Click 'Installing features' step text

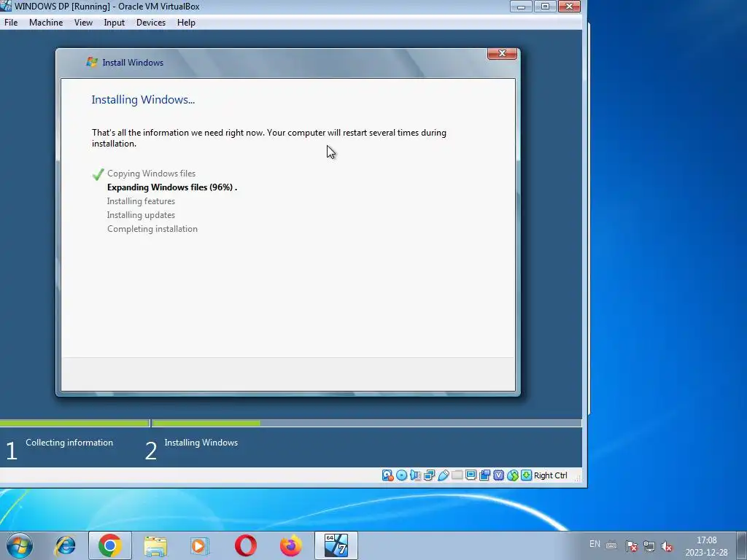(141, 201)
